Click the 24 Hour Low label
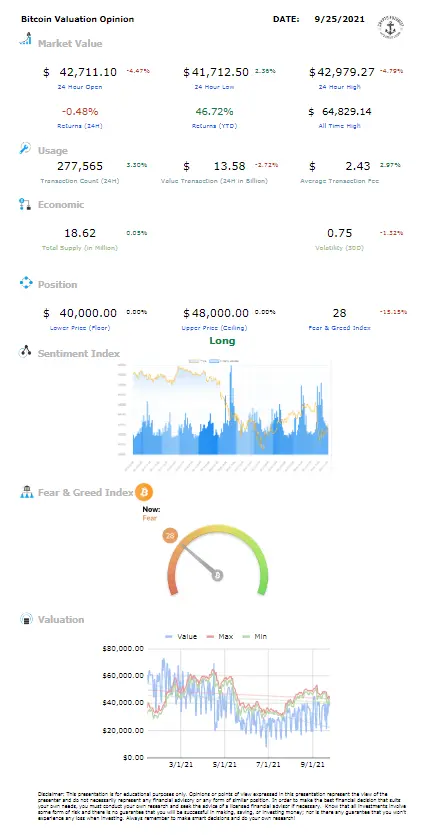 click(216, 87)
